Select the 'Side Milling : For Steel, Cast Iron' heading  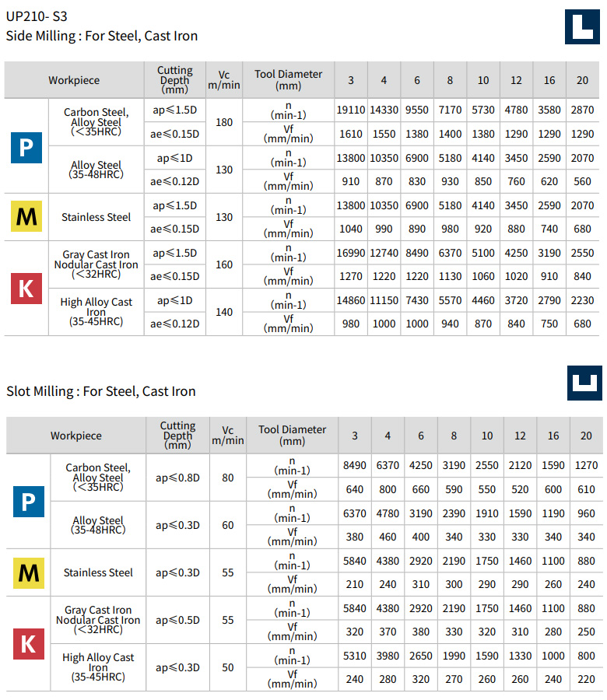click(x=102, y=36)
